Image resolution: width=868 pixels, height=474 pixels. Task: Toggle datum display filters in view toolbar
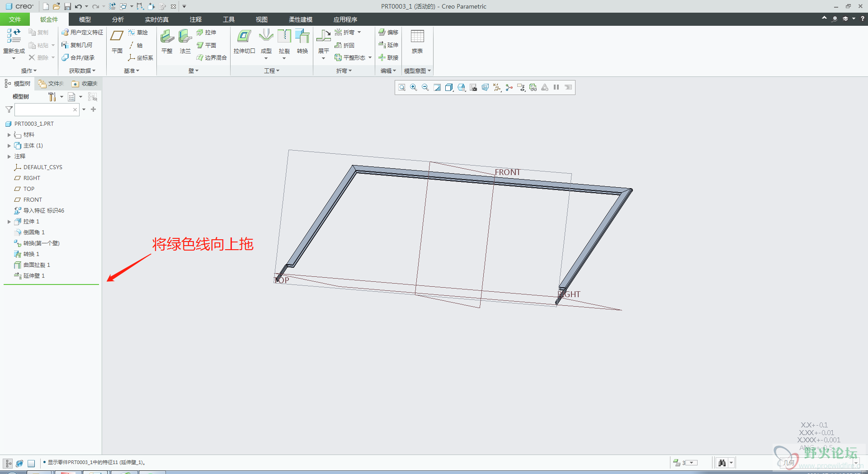click(x=497, y=88)
